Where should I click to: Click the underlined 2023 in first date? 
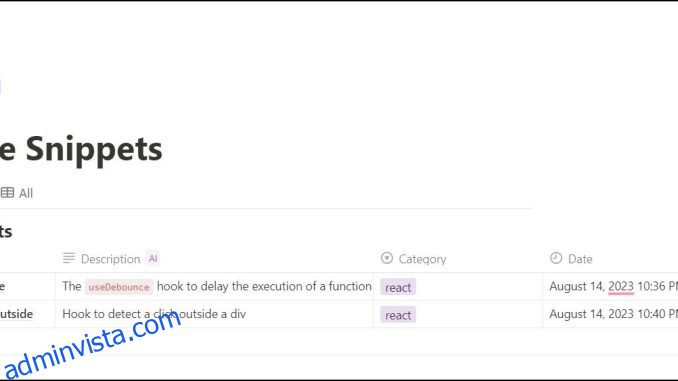click(620, 286)
